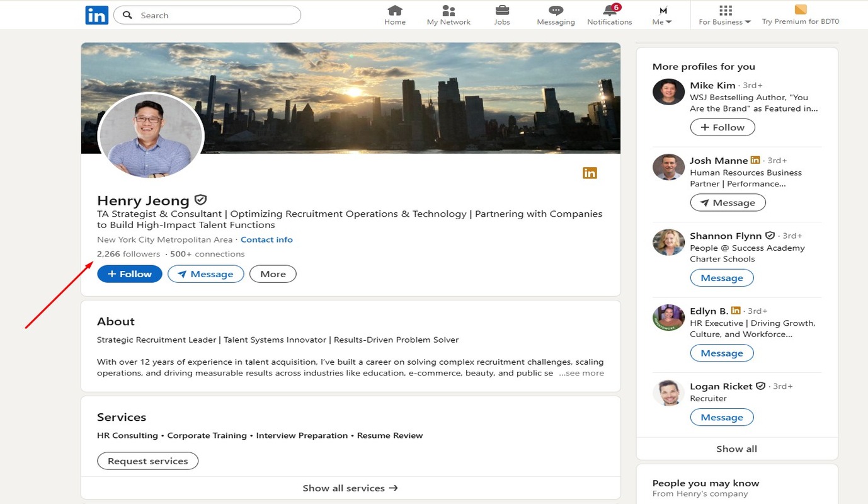
Task: Click the Request services button
Action: (x=147, y=461)
